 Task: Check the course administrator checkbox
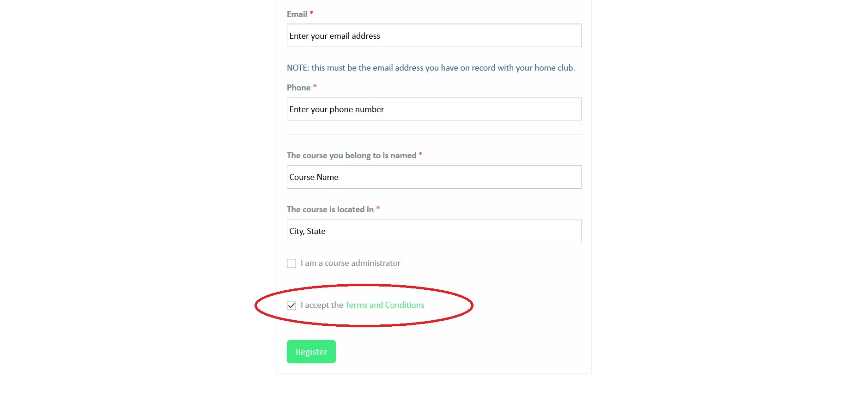point(291,263)
